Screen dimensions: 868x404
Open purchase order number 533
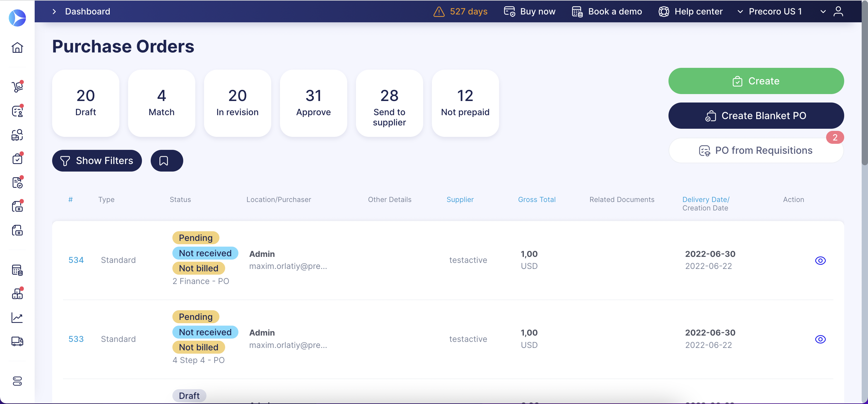click(x=76, y=339)
